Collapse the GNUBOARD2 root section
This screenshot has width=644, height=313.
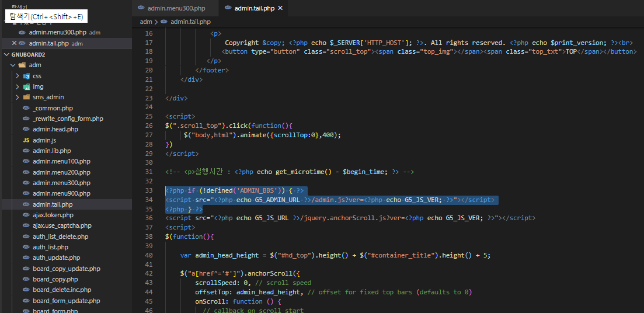6,54
